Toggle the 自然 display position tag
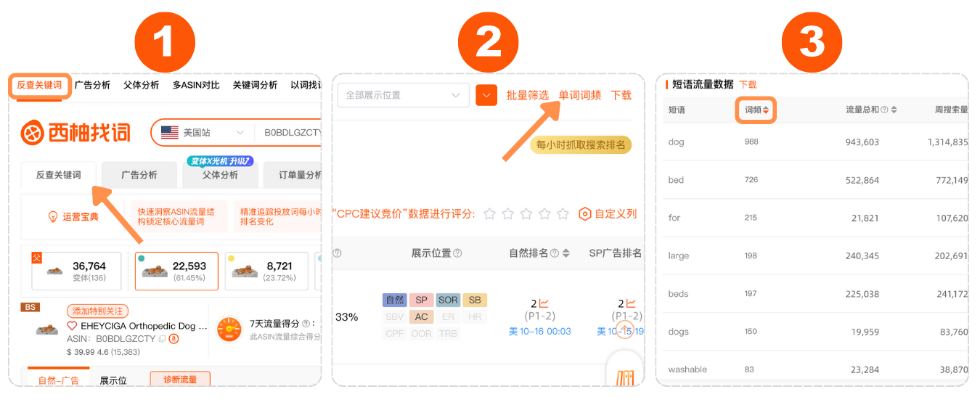 (x=395, y=300)
